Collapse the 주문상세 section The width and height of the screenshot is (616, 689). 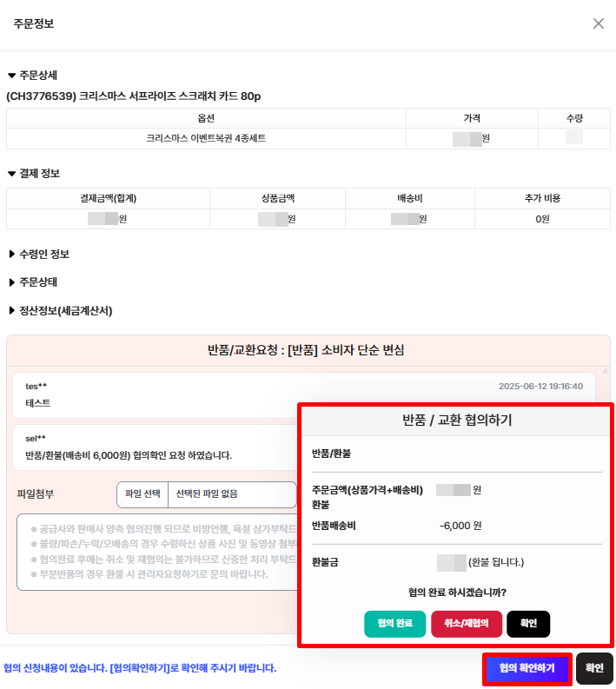pos(33,75)
